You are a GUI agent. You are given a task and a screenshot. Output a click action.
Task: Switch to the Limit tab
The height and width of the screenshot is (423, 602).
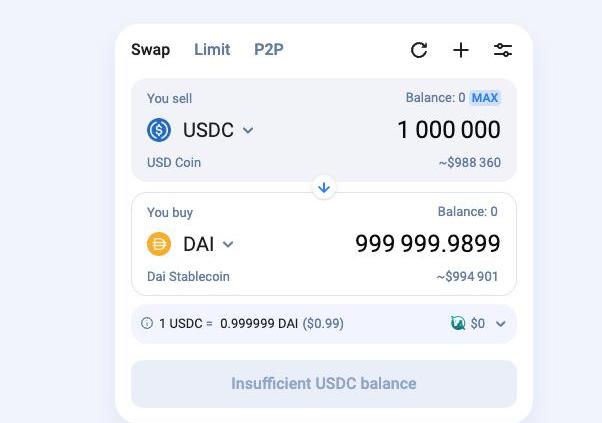[212, 50]
